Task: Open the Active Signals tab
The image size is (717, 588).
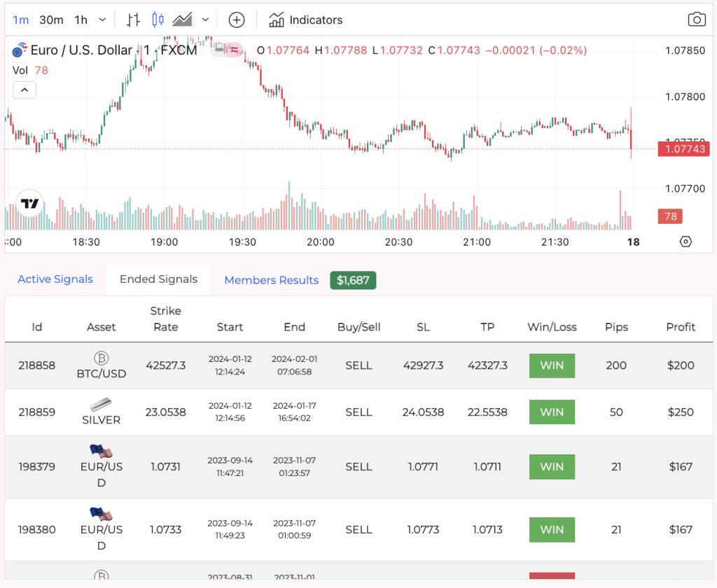Action: [x=55, y=279]
